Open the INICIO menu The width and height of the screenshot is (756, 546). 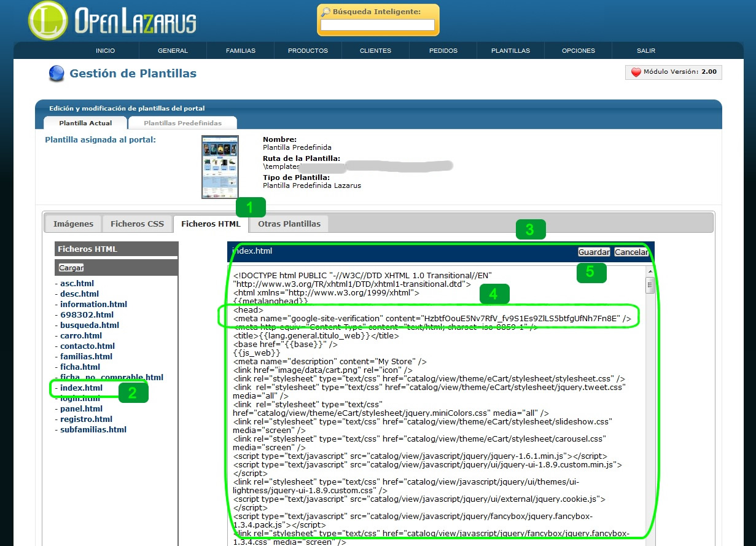pos(106,51)
